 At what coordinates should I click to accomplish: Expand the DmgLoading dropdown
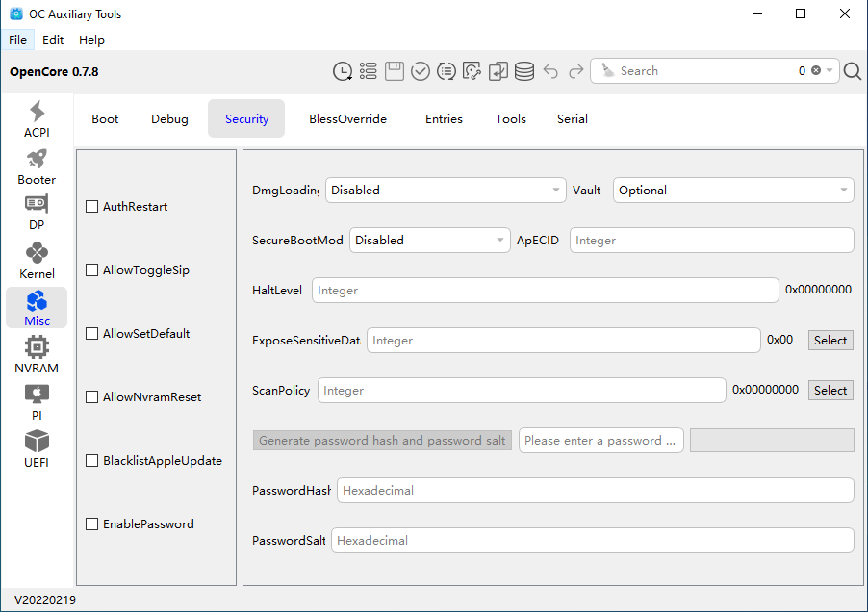pyautogui.click(x=445, y=191)
